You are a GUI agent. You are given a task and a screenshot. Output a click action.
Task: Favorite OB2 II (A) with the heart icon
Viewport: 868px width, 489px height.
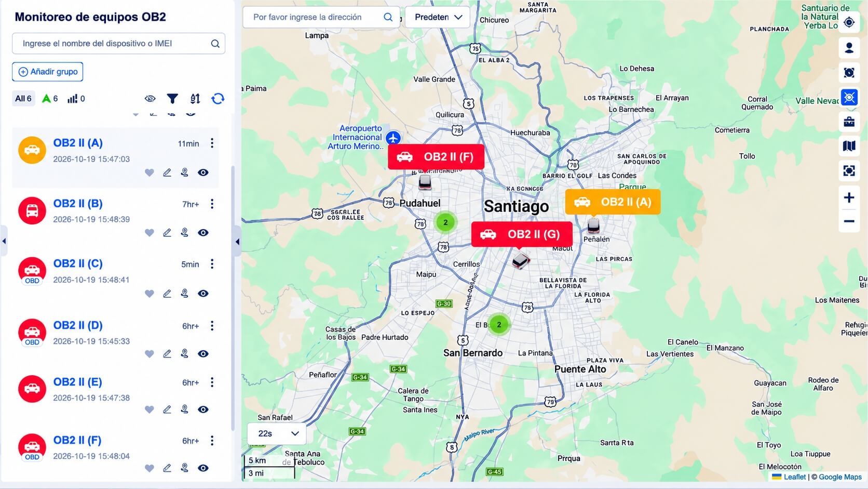coord(150,173)
